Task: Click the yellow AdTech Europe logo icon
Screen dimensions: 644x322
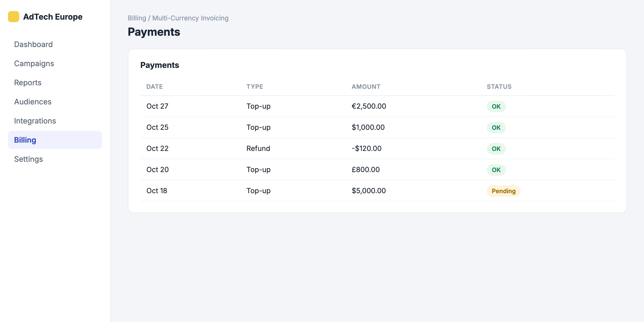Action: [x=14, y=17]
